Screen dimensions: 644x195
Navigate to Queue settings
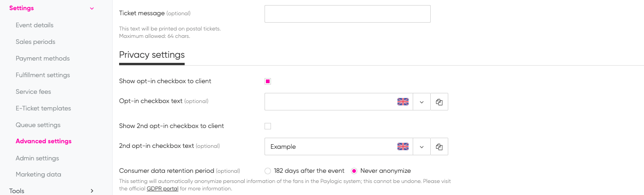(38, 125)
